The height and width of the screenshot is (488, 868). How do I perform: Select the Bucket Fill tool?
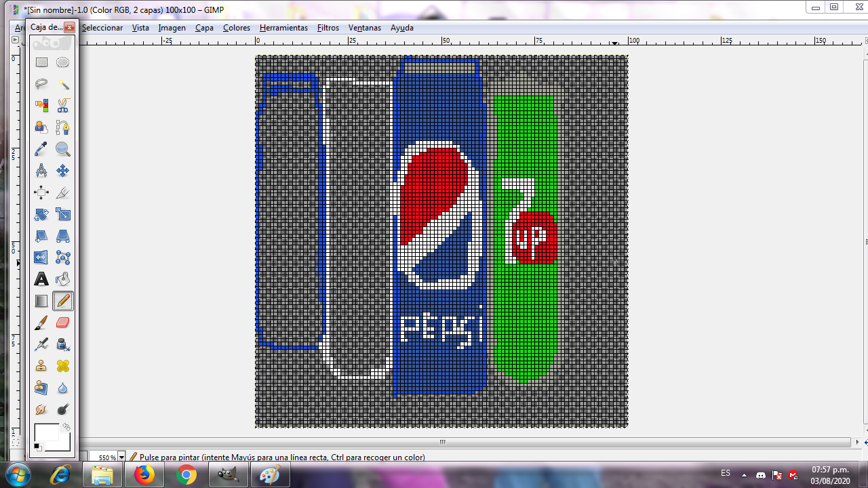coord(63,279)
